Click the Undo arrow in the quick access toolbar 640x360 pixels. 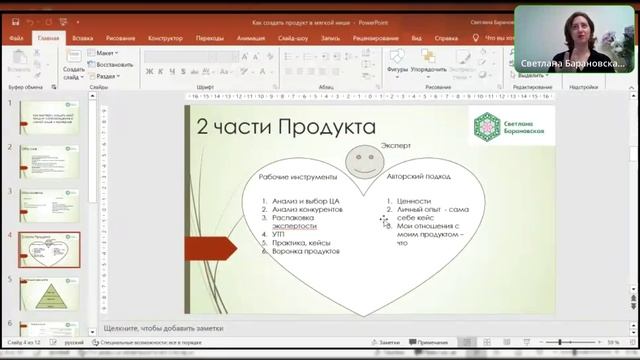point(30,22)
